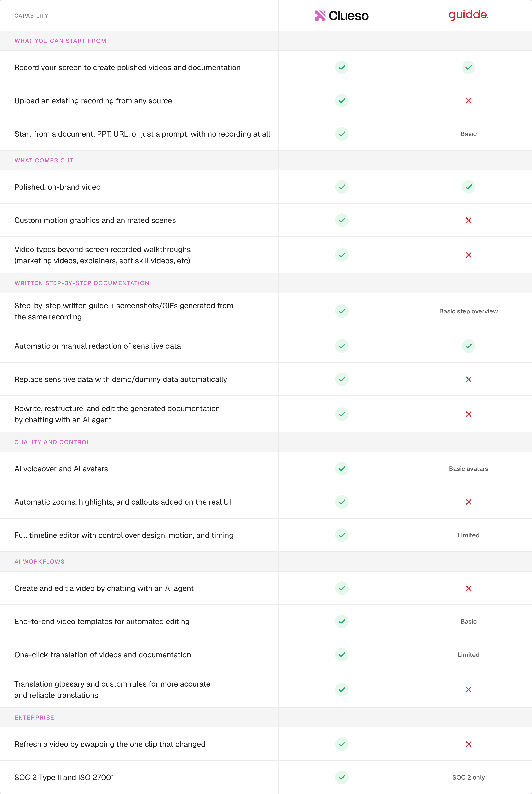Click 'SOC 2 only' text in guidde column
The height and width of the screenshot is (794, 532).
coord(468,777)
